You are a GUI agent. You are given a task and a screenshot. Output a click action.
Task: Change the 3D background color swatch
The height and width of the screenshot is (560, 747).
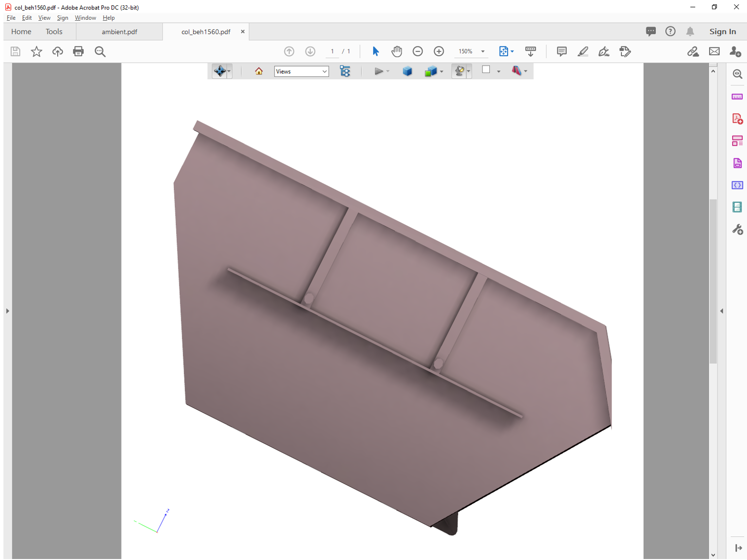487,71
